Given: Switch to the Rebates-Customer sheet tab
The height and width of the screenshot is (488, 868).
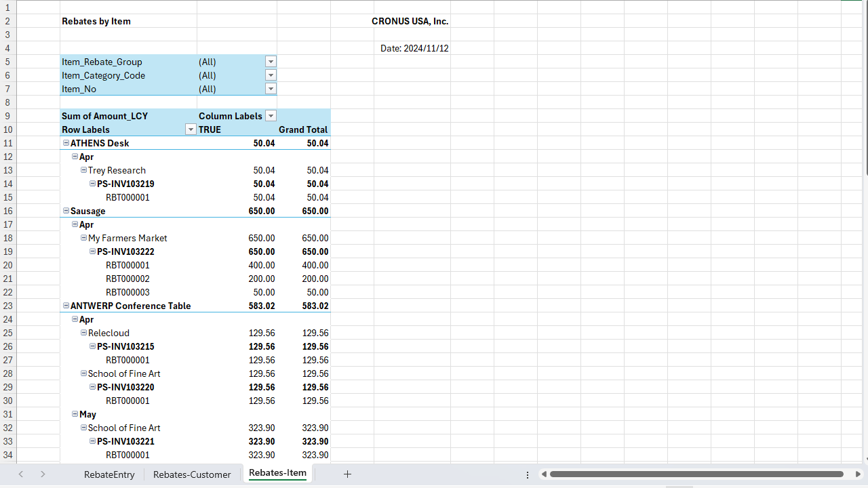Looking at the screenshot, I should (x=192, y=474).
